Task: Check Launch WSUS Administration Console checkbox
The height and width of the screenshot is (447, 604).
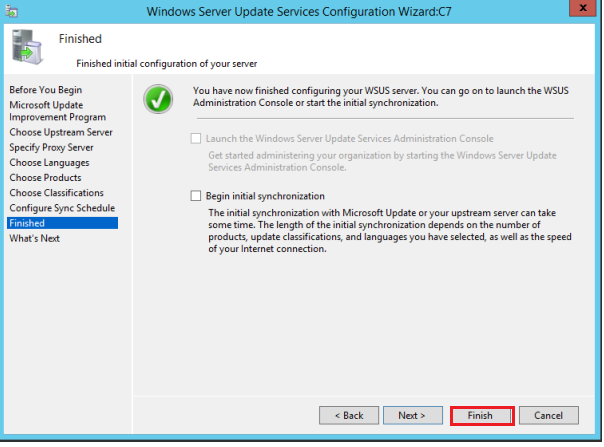Action: [x=196, y=138]
